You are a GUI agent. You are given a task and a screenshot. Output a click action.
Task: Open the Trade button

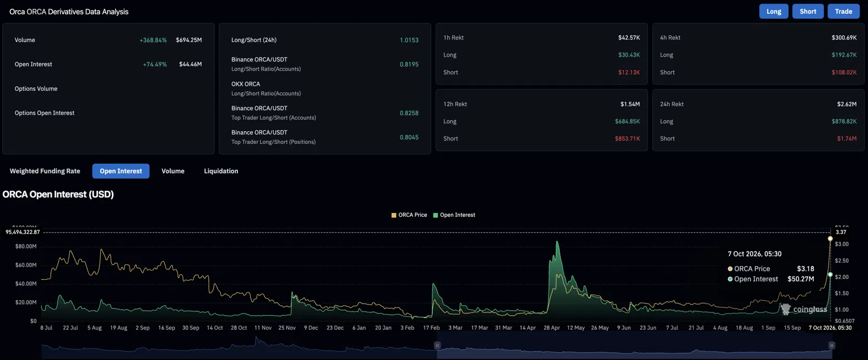tap(844, 12)
